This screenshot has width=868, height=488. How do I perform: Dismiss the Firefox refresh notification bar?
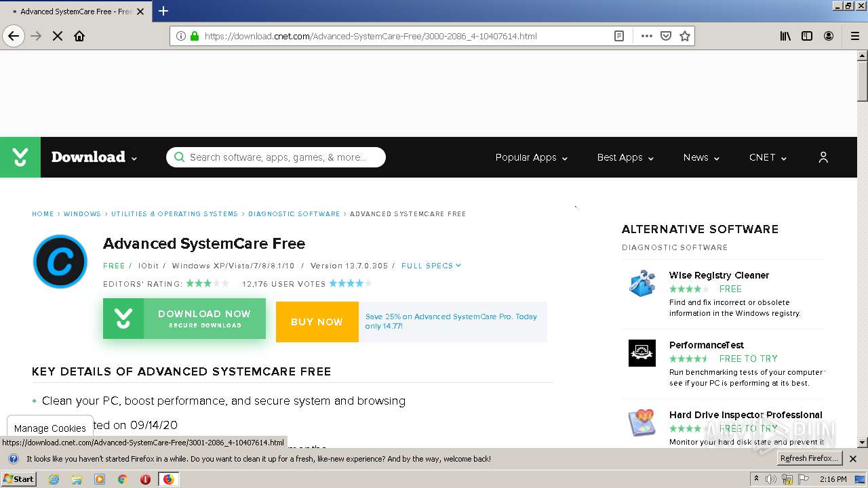pyautogui.click(x=853, y=459)
